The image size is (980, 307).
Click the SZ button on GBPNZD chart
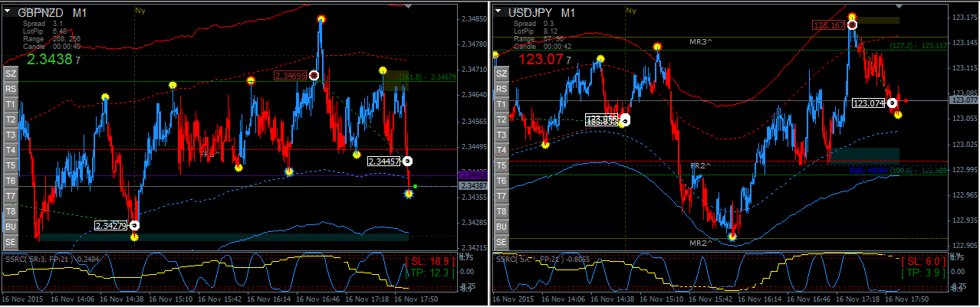[x=11, y=73]
